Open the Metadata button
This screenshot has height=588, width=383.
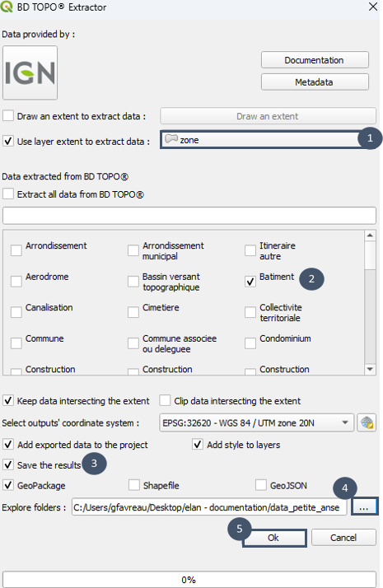[x=315, y=82]
